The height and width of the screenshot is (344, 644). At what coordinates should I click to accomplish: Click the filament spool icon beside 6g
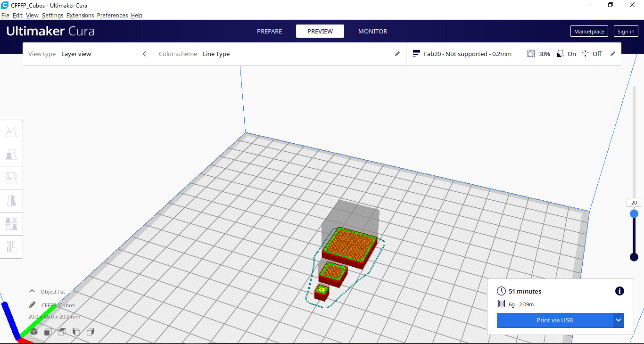point(501,304)
